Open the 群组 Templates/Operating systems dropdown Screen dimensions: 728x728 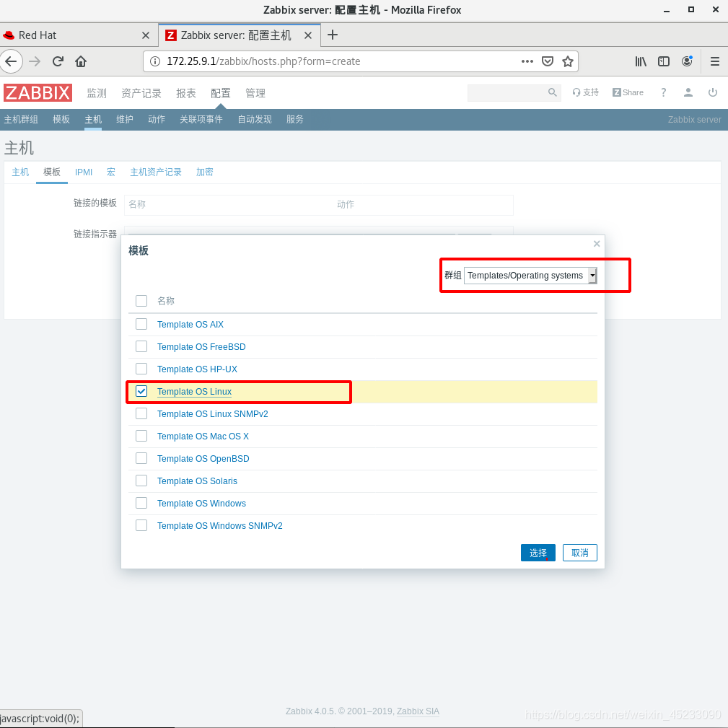coord(530,276)
